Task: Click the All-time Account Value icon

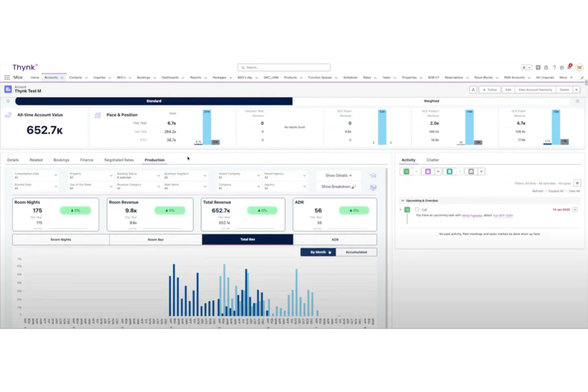Action: [x=8, y=115]
